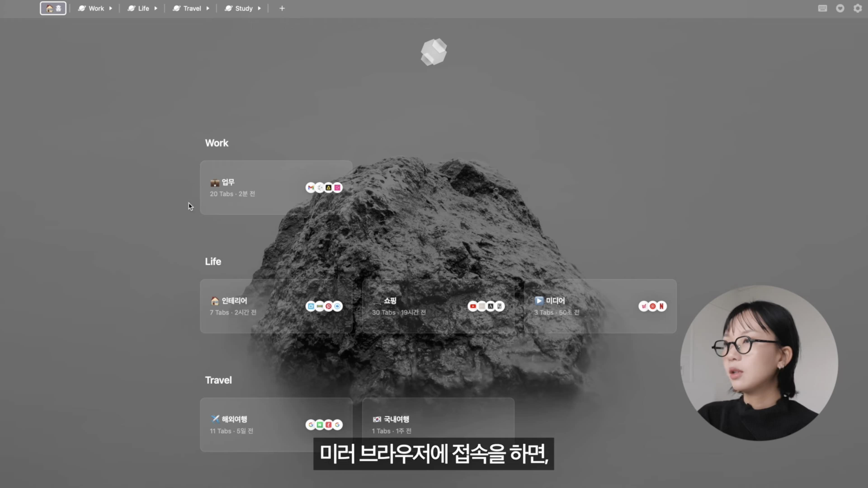868x488 pixels.
Task: Click the hexagonal logo at top center
Action: [x=434, y=52]
